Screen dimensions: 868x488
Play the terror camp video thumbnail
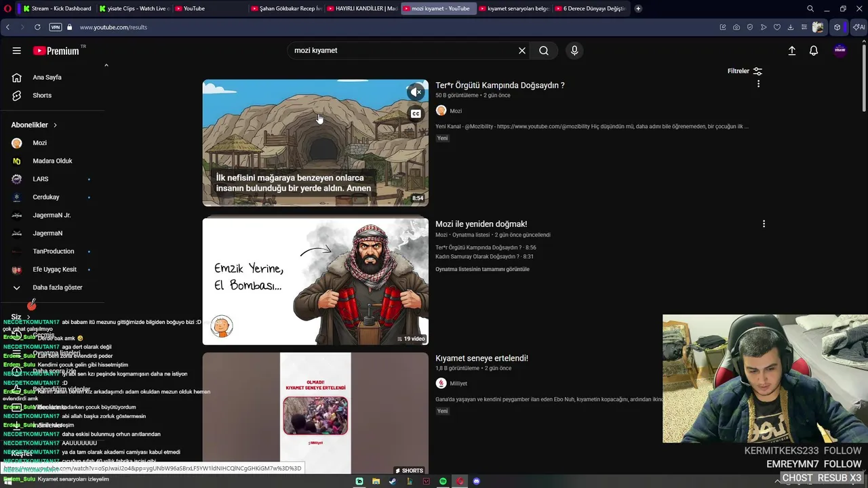[315, 143]
